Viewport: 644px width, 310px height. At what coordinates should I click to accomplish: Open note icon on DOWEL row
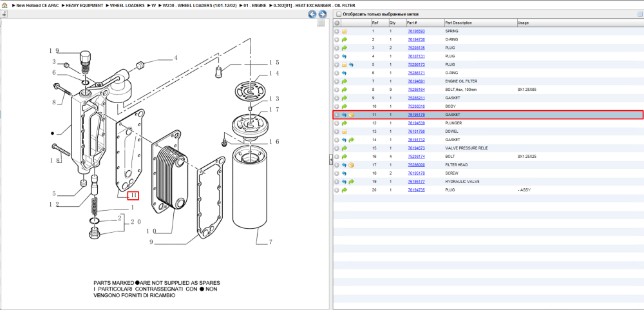(x=344, y=131)
